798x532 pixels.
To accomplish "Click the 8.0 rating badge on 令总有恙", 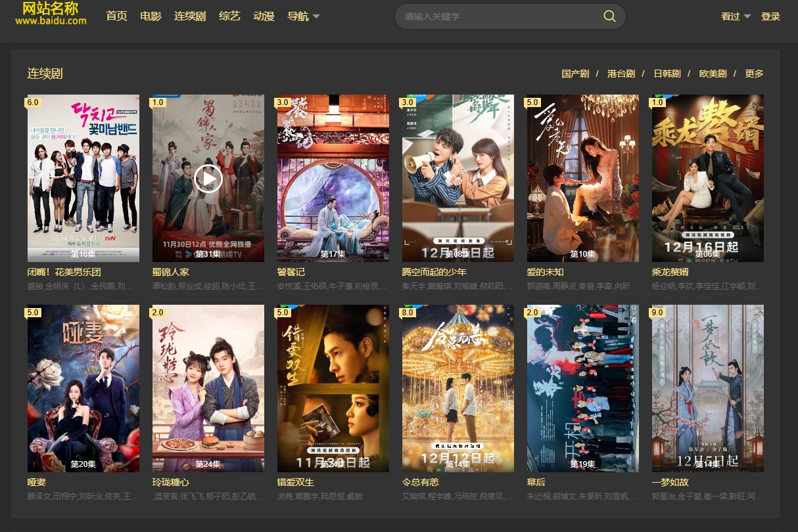I will point(408,313).
